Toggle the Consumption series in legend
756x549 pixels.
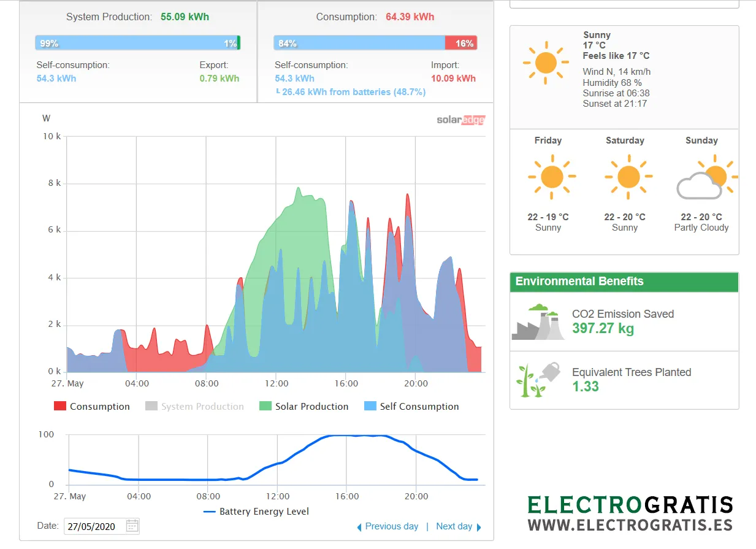point(92,406)
